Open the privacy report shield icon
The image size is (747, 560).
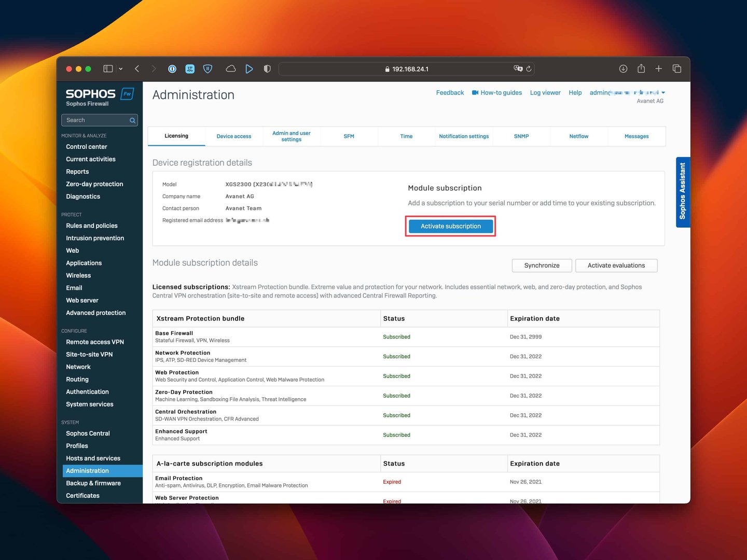[x=267, y=68]
